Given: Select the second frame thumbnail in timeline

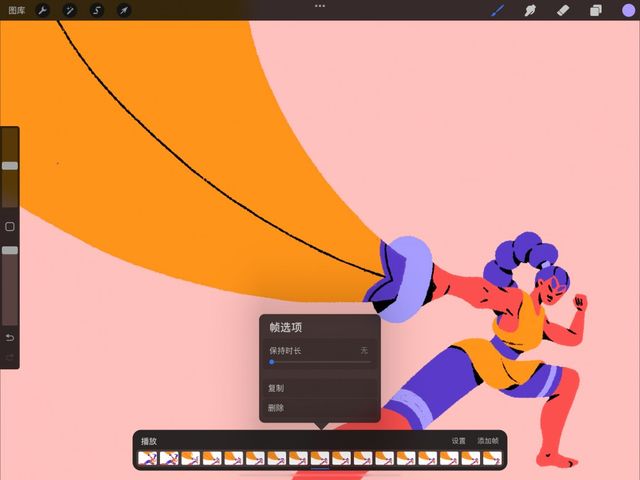Looking at the screenshot, I should (169, 458).
